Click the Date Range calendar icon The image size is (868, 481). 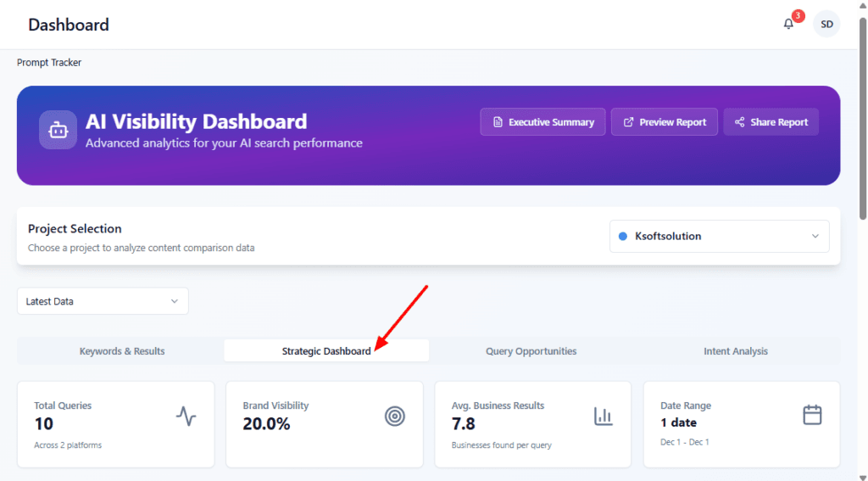812,415
